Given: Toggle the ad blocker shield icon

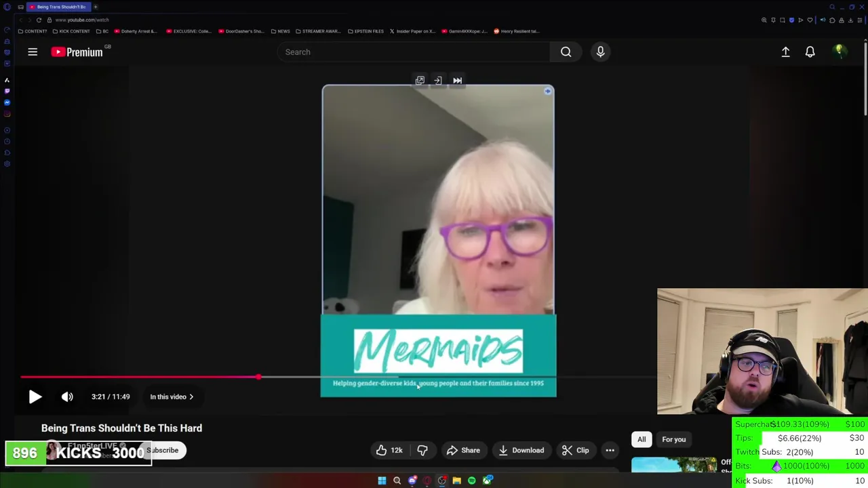Looking at the screenshot, I should tap(791, 20).
